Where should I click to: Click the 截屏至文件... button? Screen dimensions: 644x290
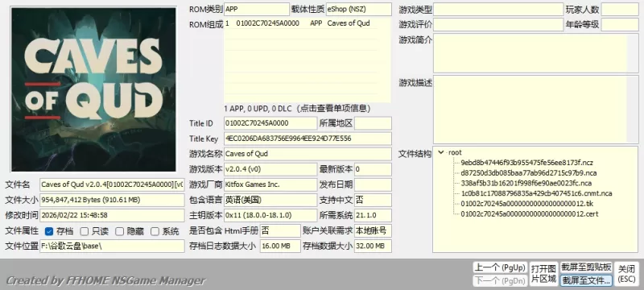587,281
